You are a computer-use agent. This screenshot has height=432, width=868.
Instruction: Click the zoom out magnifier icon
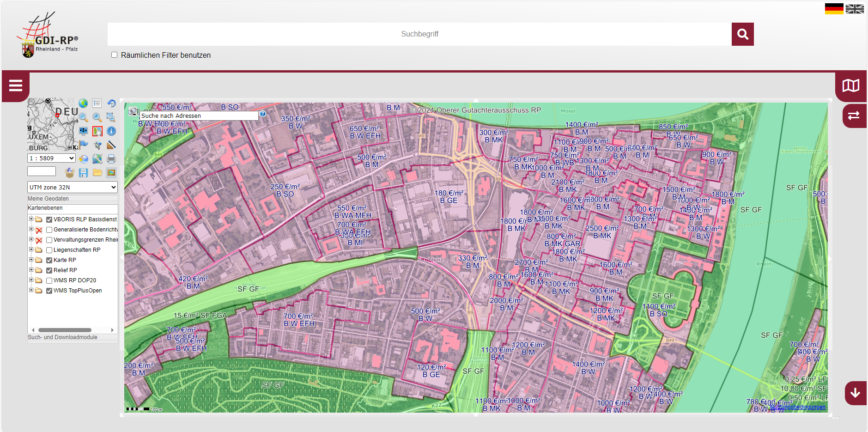pyautogui.click(x=83, y=117)
